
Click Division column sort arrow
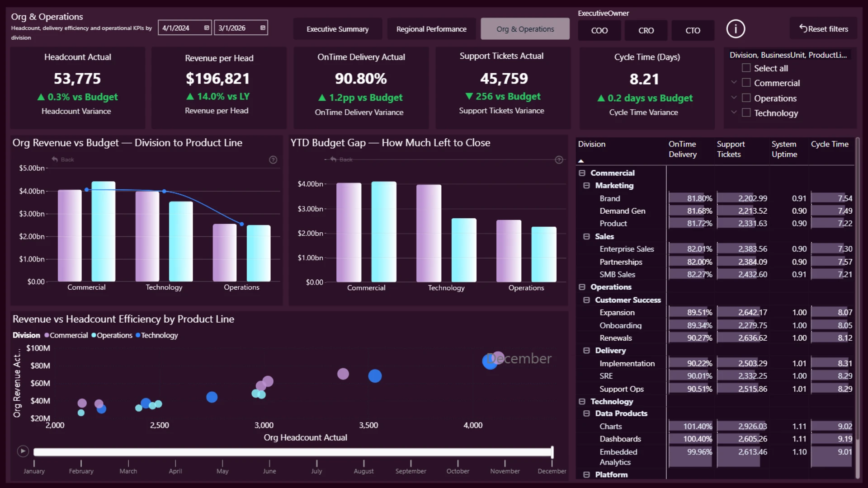tap(581, 161)
